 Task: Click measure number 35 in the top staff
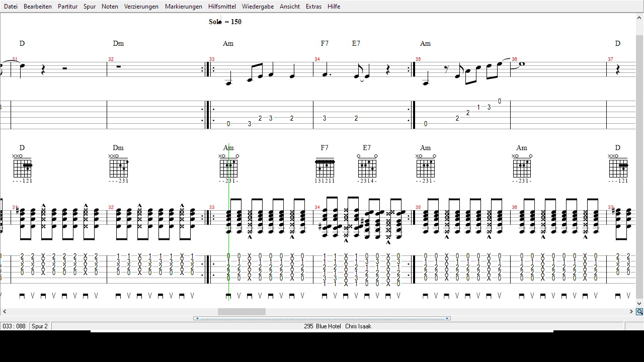click(x=418, y=59)
